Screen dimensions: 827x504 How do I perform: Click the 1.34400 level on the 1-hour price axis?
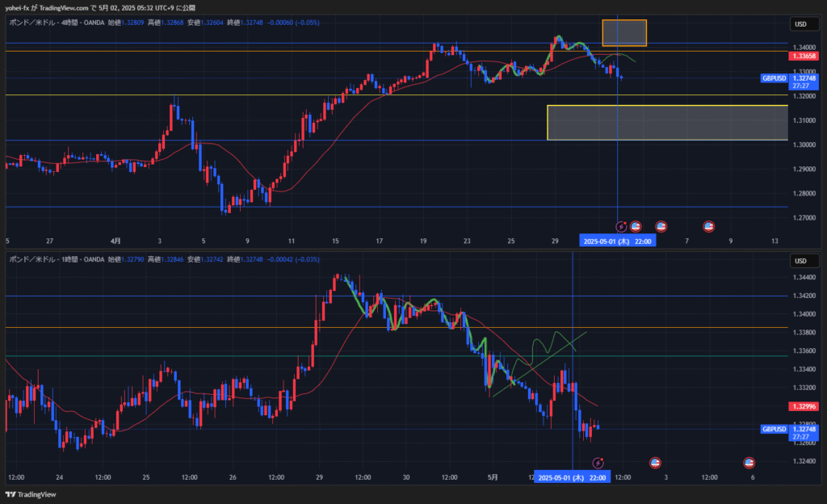(x=804, y=277)
